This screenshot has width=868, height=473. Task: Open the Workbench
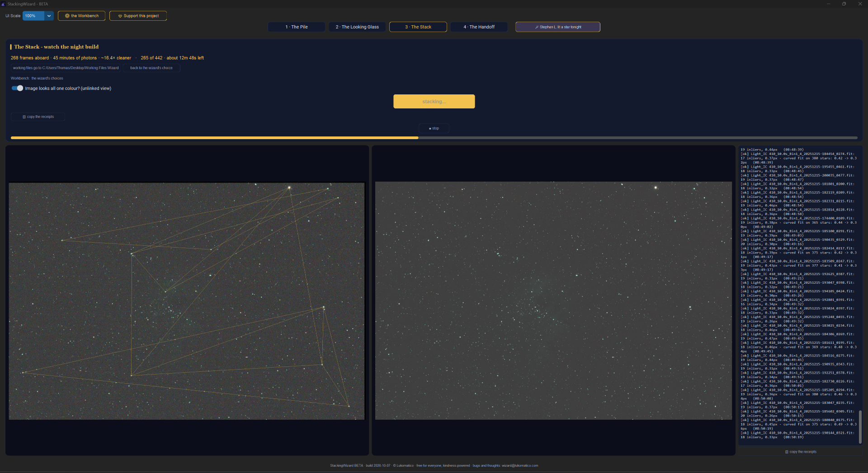(x=82, y=16)
